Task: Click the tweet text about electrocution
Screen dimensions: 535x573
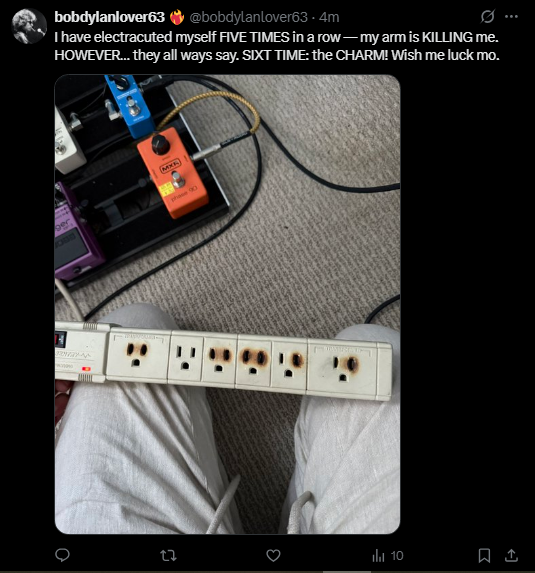Action: (277, 46)
